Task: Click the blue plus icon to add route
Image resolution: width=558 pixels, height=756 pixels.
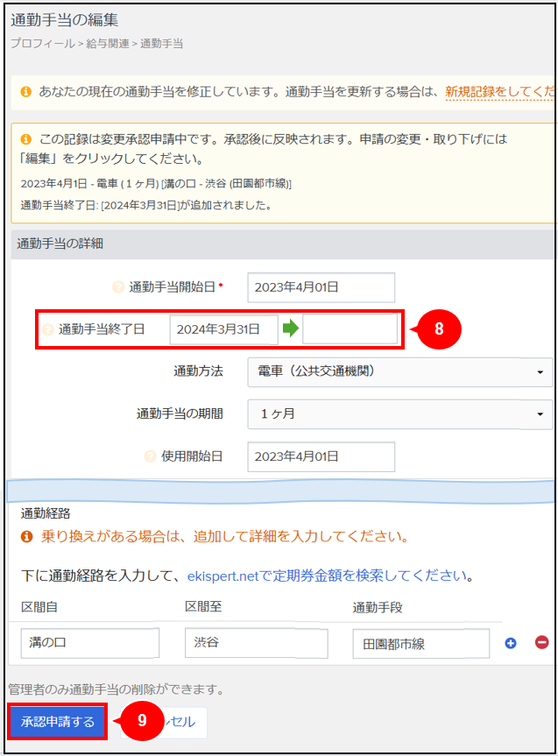Action: 511,643
